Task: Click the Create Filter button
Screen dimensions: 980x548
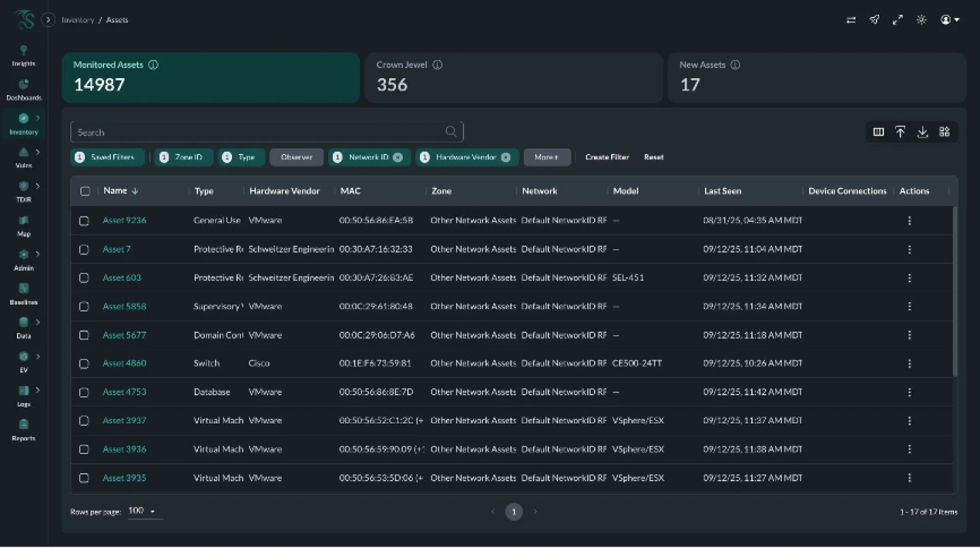Action: [x=606, y=157]
